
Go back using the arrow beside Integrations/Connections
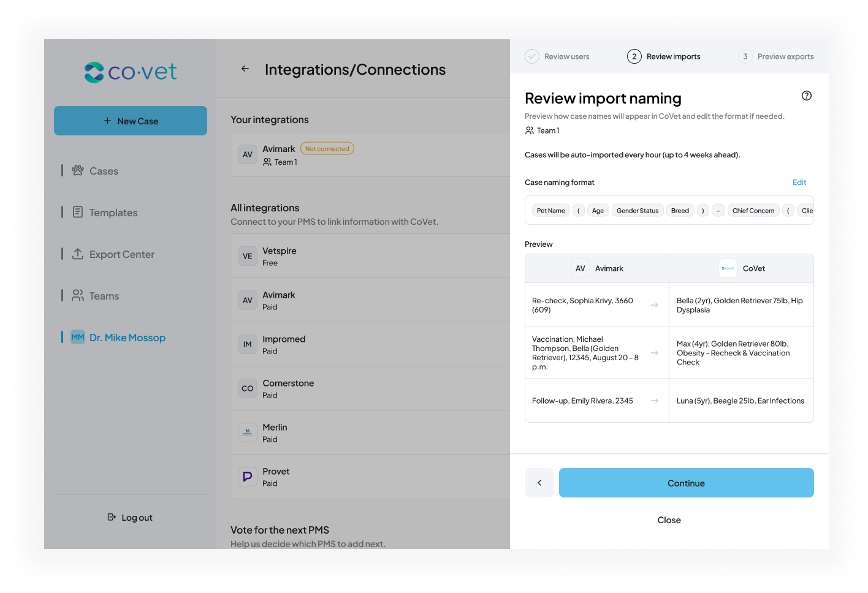coord(245,69)
